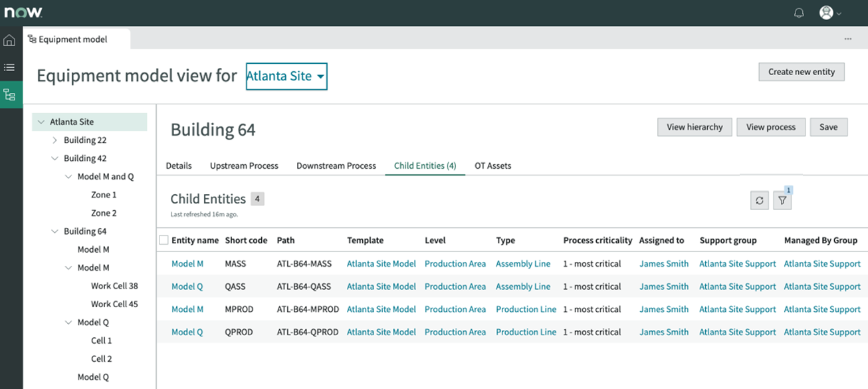Open the three-dot tab bar overflow menu
The width and height of the screenshot is (868, 389).
848,39
